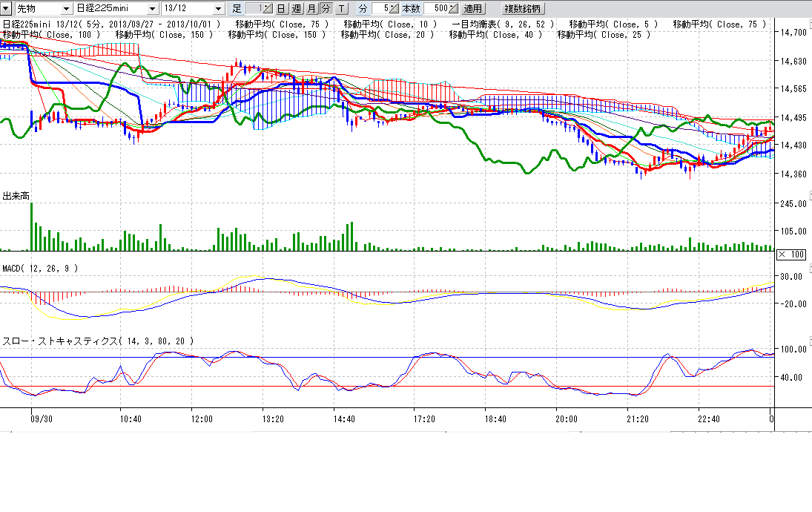Screen dimensions: 812x512
Task: Select the 月 monthly timeframe button
Action: pyautogui.click(x=311, y=9)
